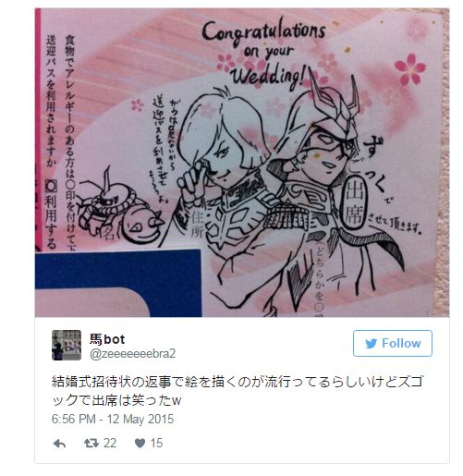
Task: Click the circled 出席 characters in the photo
Action: (353, 202)
